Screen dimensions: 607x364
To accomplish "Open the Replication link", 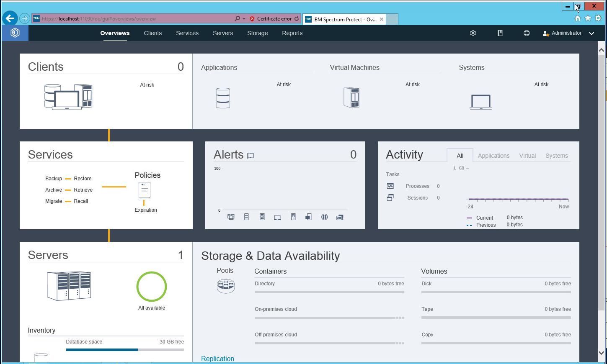I will tap(217, 359).
